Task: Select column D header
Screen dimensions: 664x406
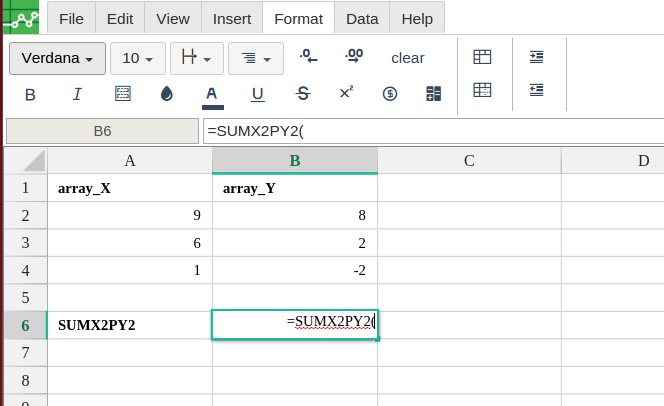Action: tap(613, 160)
